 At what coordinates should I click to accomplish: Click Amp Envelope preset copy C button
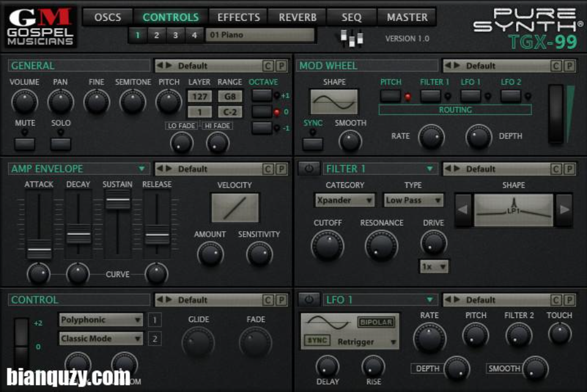click(x=268, y=169)
